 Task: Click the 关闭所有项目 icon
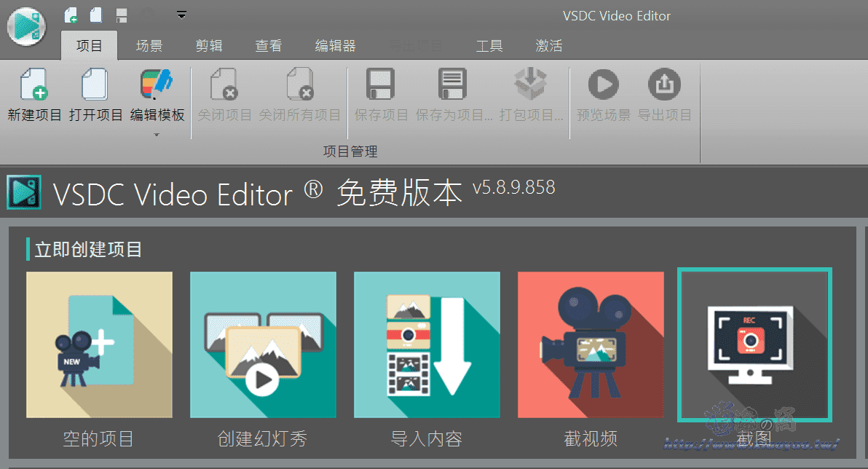coord(300,84)
